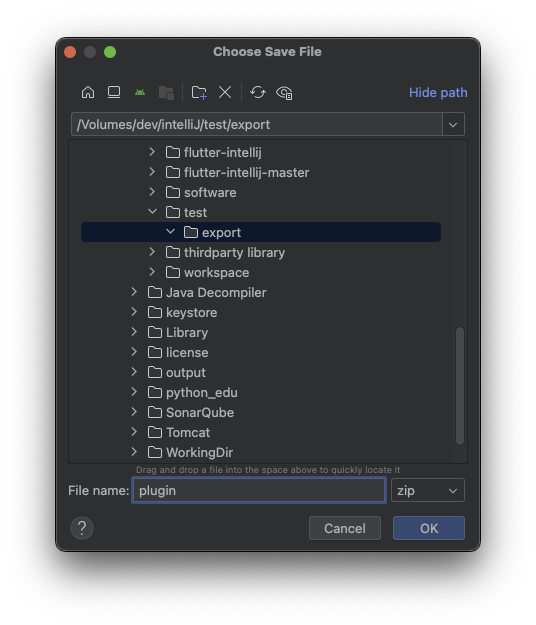Select the software folder row
The image size is (536, 625).
261,192
